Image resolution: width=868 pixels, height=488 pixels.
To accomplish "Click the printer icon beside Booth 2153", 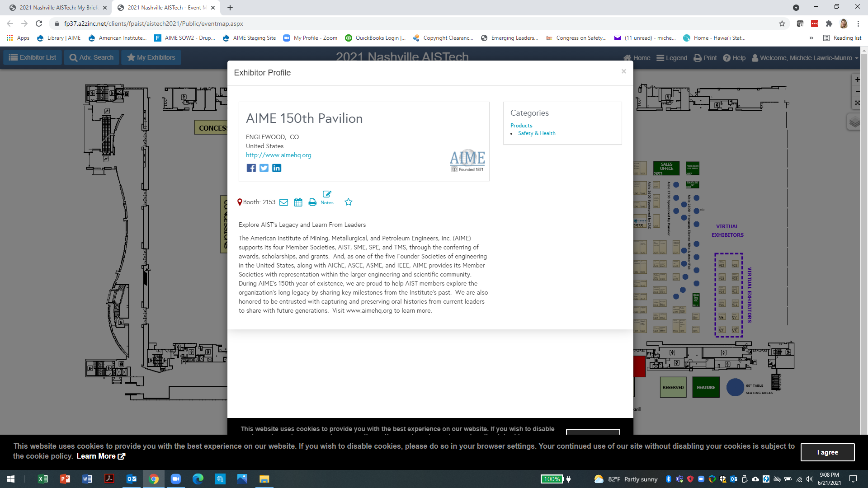I will [312, 202].
